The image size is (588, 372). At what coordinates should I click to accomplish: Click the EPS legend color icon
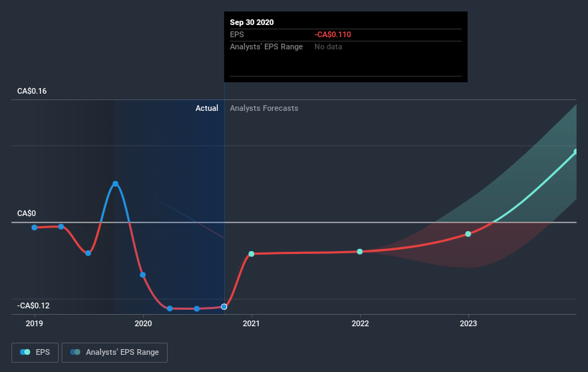tap(25, 352)
